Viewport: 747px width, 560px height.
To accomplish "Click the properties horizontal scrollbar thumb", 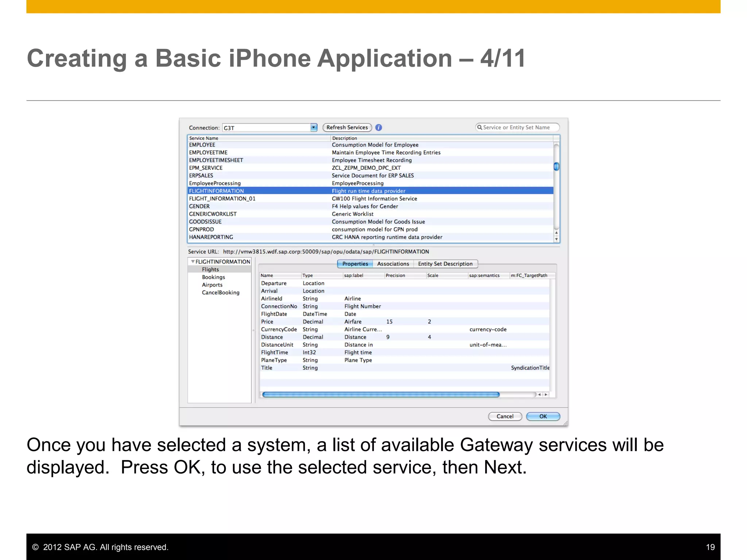I will (381, 394).
